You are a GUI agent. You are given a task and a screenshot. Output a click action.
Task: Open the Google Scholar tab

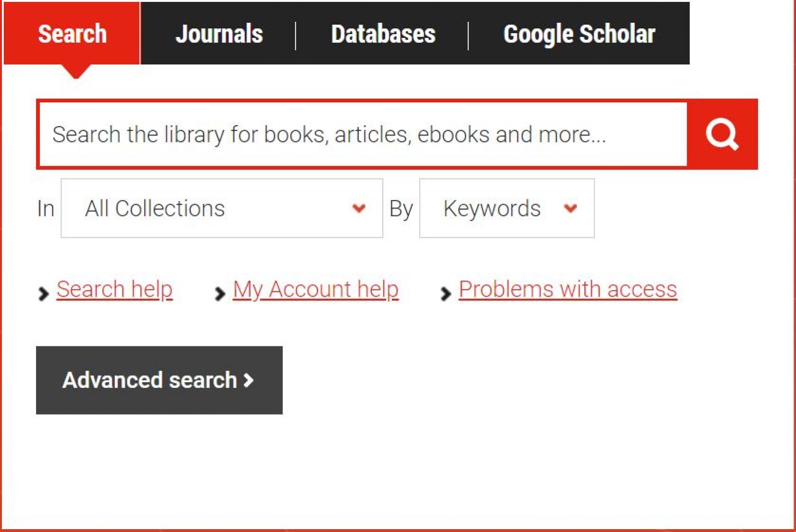tap(580, 33)
